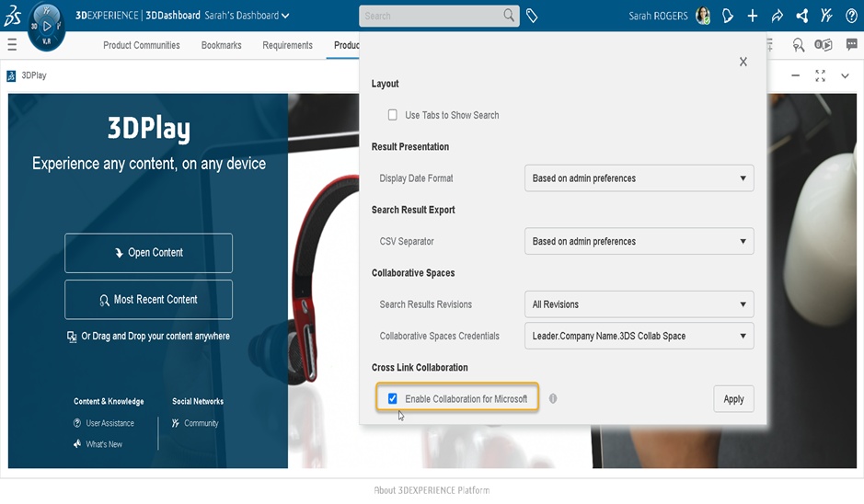The height and width of the screenshot is (504, 864).
Task: Open the chat message icon
Action: pos(851,45)
